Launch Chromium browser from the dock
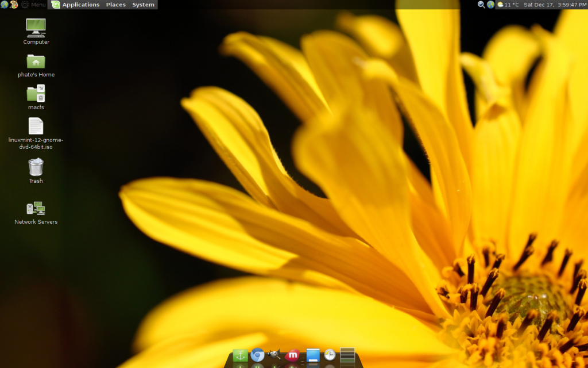 pos(258,355)
